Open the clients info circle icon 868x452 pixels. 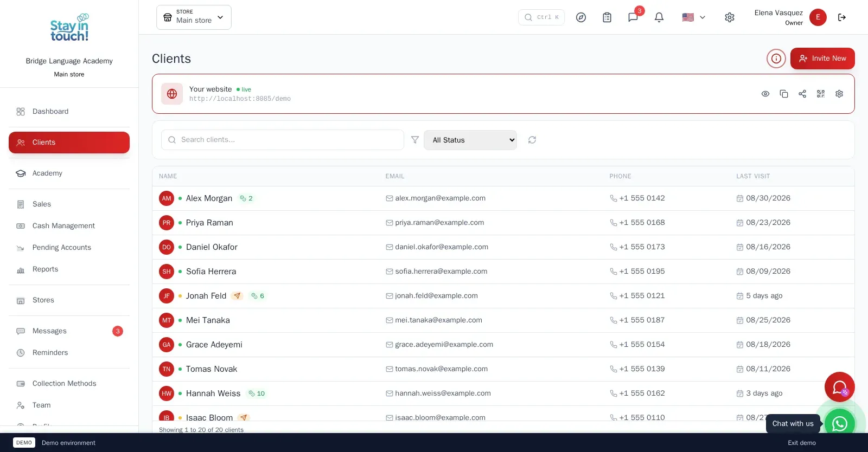[776, 59]
